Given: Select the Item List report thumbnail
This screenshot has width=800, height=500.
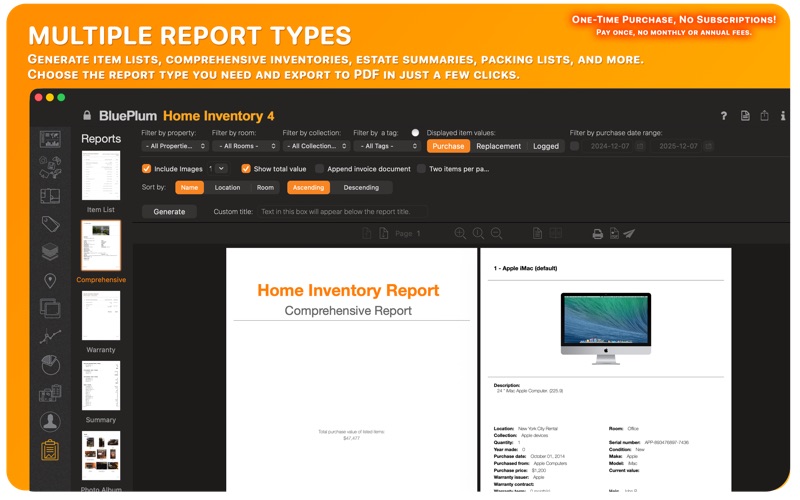Looking at the screenshot, I should pyautogui.click(x=101, y=176).
